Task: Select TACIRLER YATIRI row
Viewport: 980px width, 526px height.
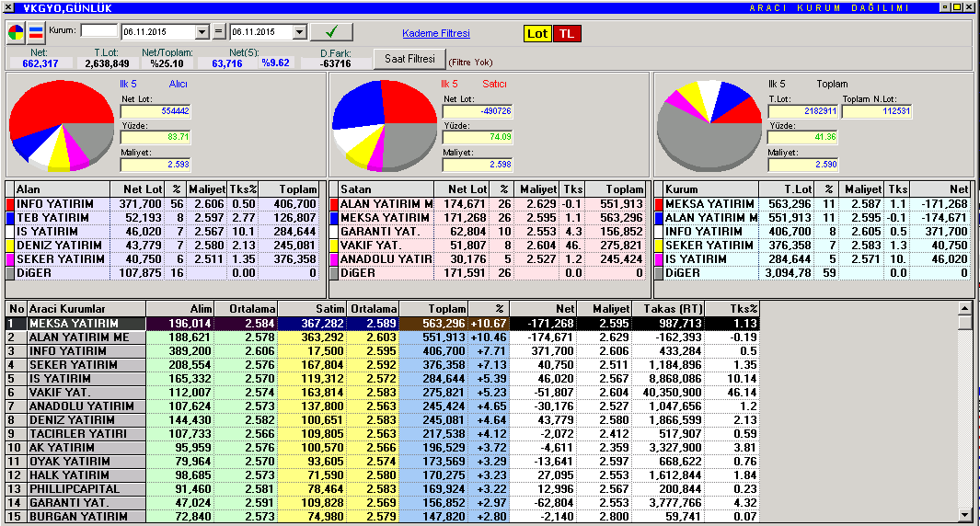Action: point(383,433)
